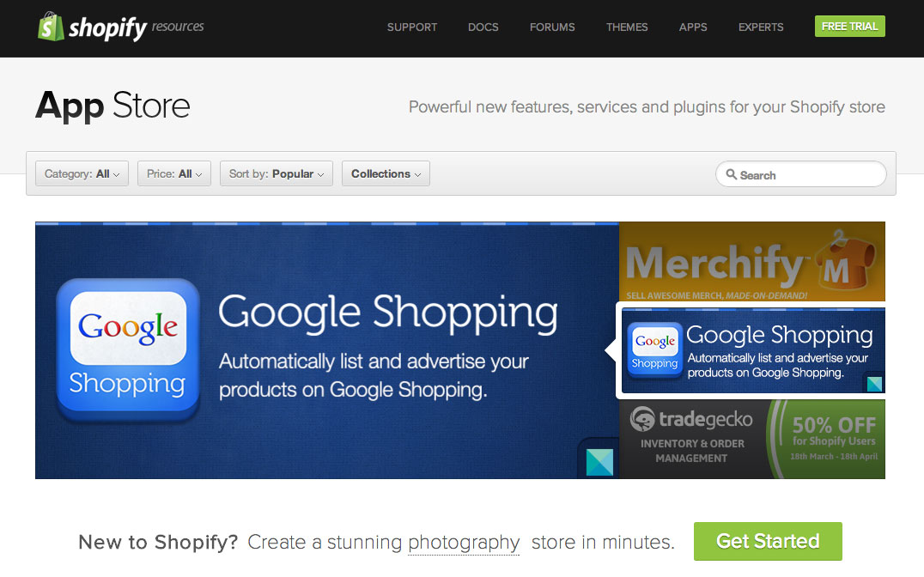Open the Sort by: Popular dropdown
Screen dimensions: 924x577
277,173
